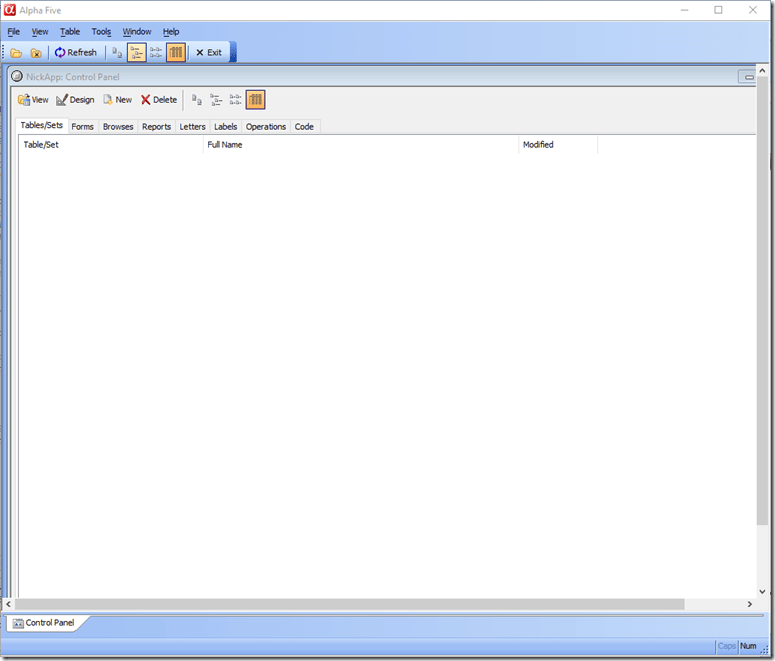Click the open database folder icon

pos(16,53)
